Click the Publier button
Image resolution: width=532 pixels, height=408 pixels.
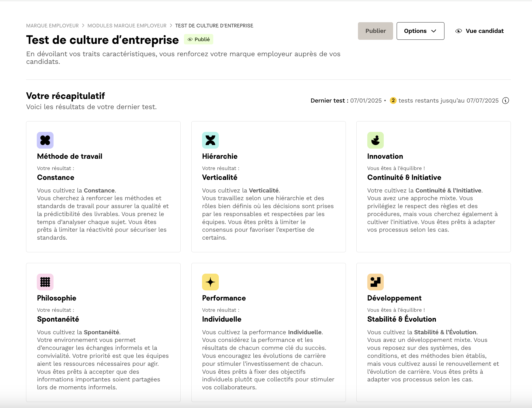click(x=375, y=31)
